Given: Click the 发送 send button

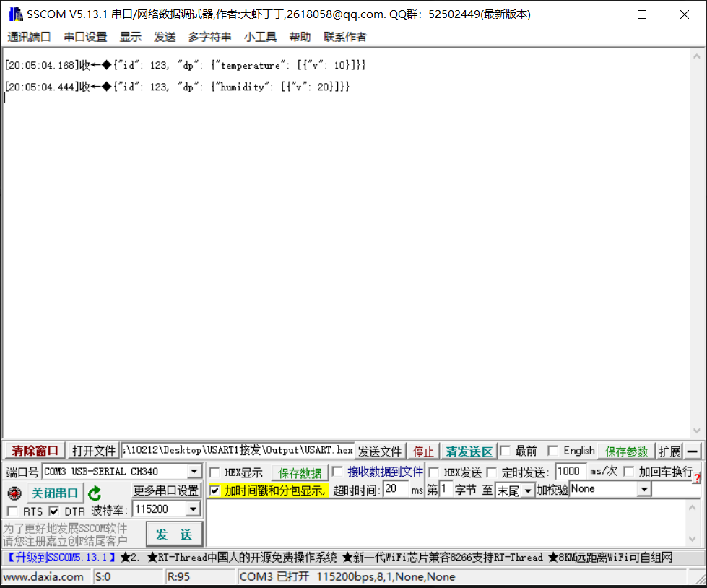Looking at the screenshot, I should (173, 534).
